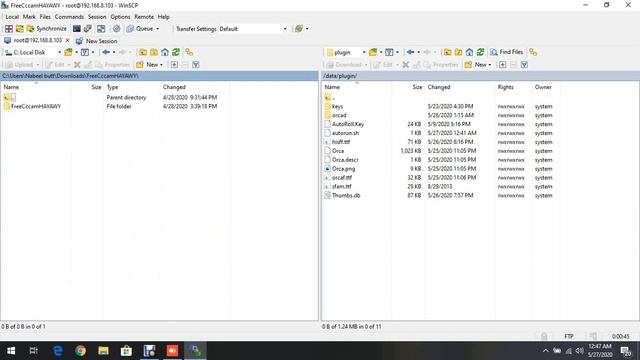Open the Local menu

[12, 17]
